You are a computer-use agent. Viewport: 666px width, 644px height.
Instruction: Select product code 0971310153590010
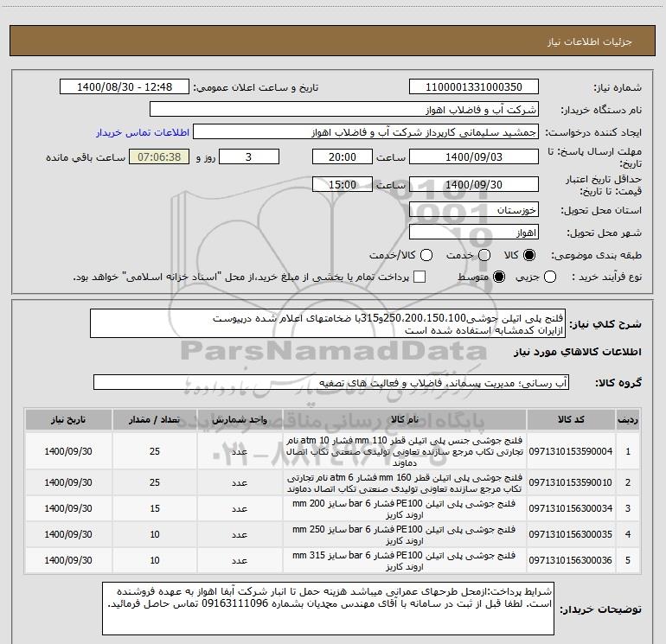coord(571,482)
